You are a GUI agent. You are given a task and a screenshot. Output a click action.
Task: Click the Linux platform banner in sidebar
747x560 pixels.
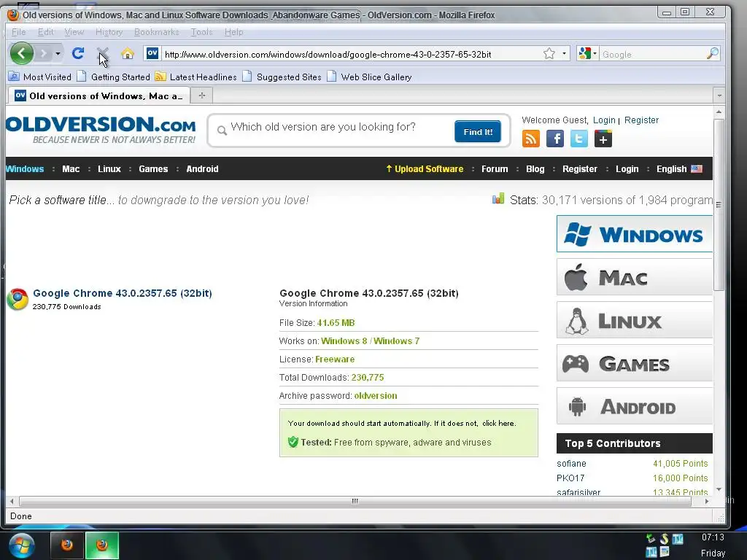pos(635,320)
